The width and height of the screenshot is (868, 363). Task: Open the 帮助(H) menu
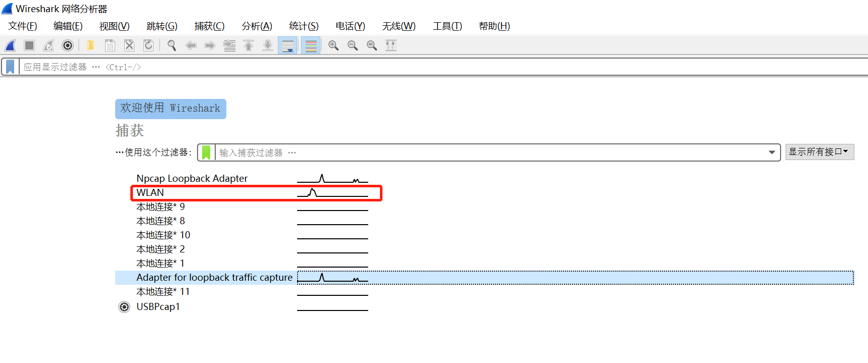coord(495,26)
